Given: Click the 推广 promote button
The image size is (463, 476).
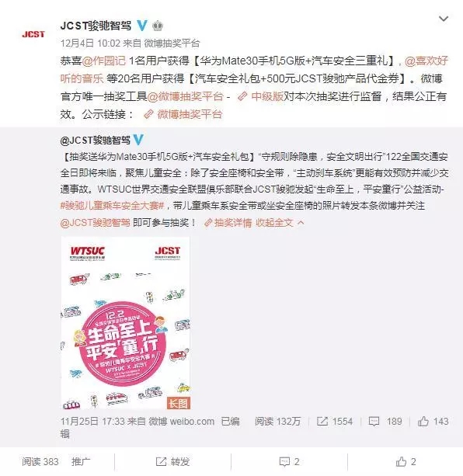Looking at the screenshot, I should click(x=81, y=462).
